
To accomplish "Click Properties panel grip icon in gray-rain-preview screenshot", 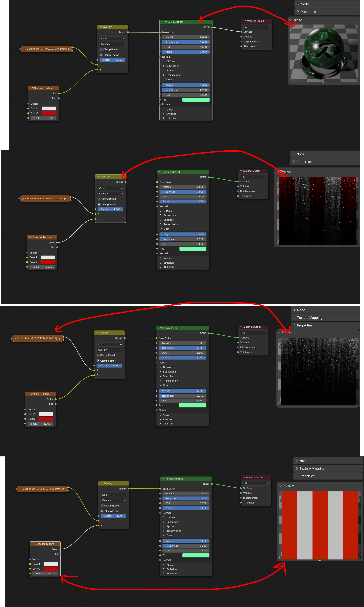I will (356, 325).
